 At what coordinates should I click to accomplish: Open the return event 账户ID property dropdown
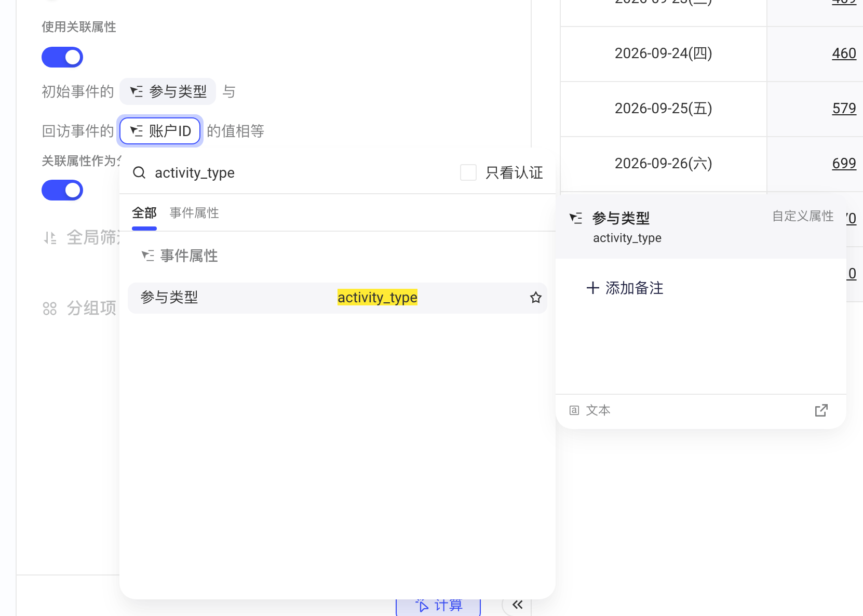[160, 131]
